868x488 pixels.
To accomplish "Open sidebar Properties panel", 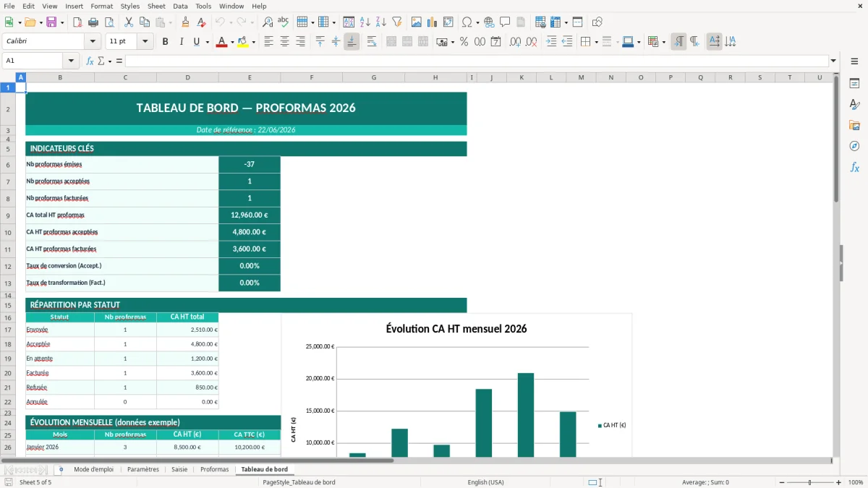I will 854,83.
